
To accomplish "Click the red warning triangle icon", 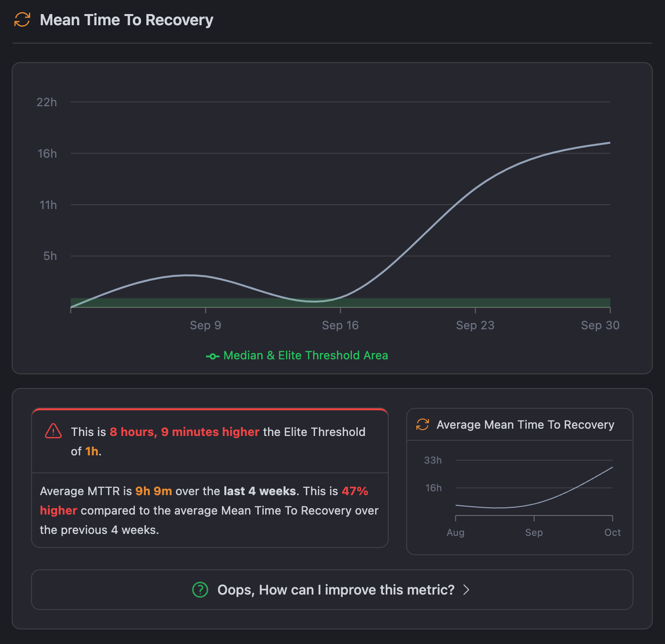I will 53,431.
